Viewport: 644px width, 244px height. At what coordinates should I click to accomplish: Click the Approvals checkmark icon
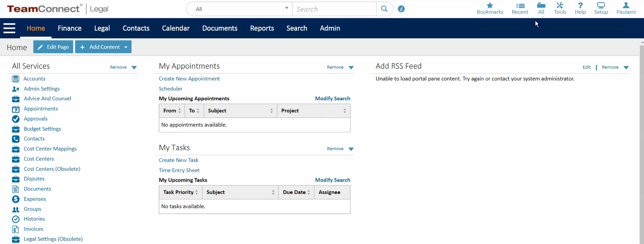pos(16,119)
